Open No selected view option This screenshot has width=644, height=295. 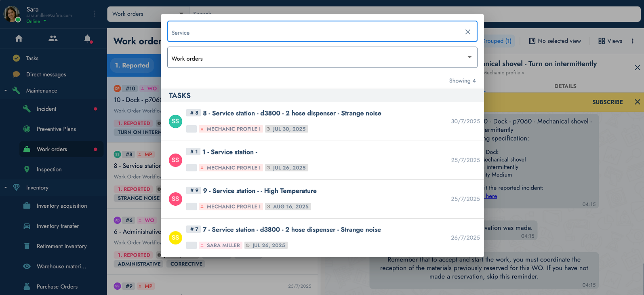555,41
